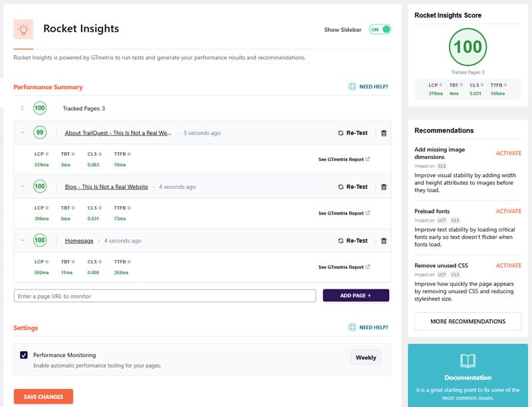Click the TTFB info icon under Rocket Insights Score
The image size is (532, 407).
point(503,85)
